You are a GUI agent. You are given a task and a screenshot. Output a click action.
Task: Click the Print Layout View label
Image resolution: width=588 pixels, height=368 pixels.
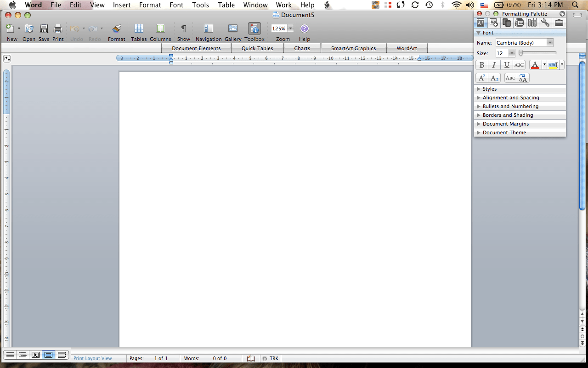coord(93,358)
